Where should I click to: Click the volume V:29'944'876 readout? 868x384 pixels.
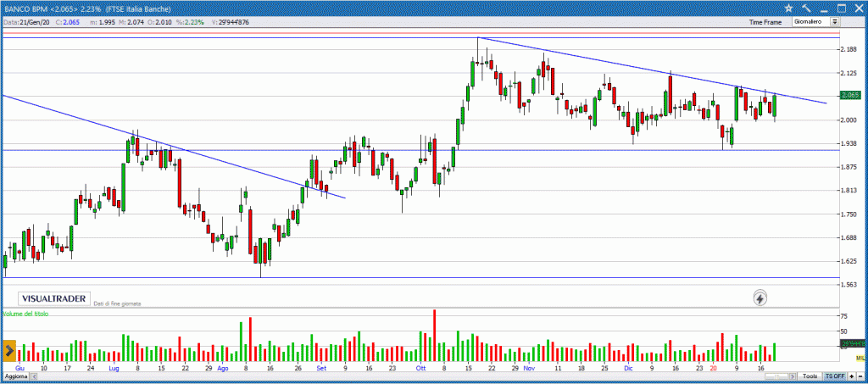[x=230, y=22]
